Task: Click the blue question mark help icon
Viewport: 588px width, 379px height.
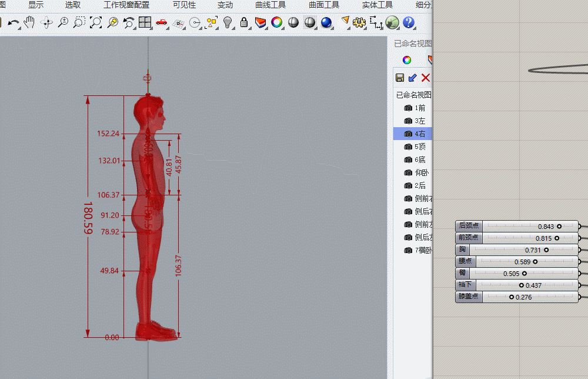Action: [409, 23]
